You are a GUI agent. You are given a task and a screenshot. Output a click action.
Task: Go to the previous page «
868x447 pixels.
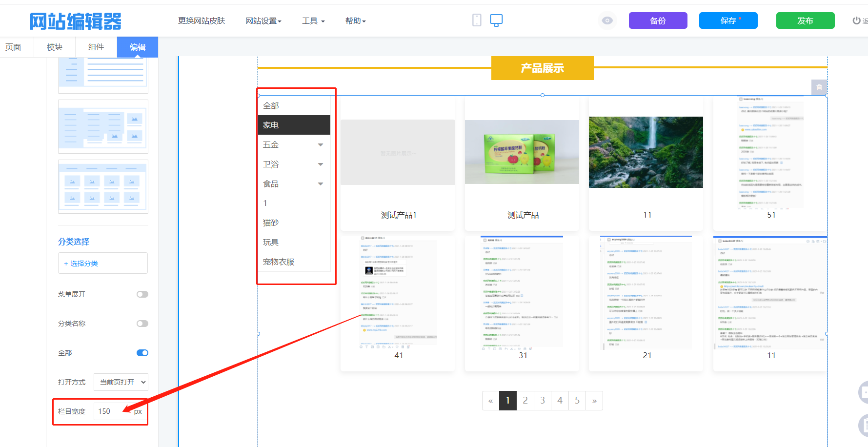[491, 401]
